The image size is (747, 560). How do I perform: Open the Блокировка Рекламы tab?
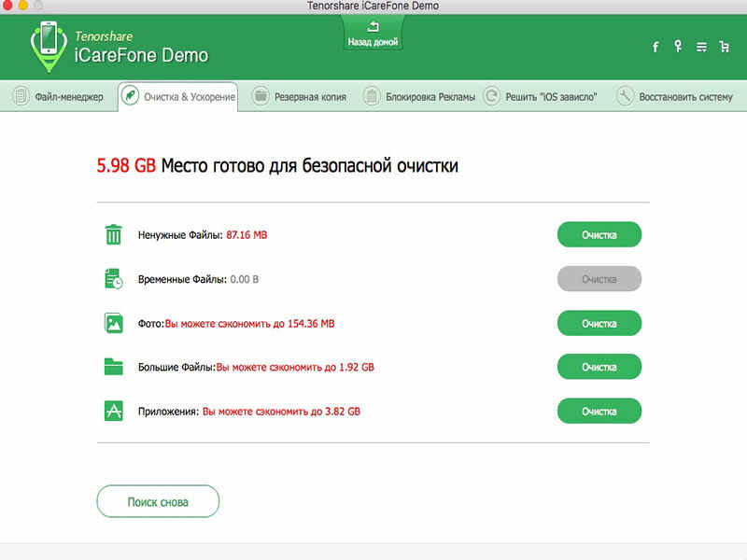(x=419, y=96)
